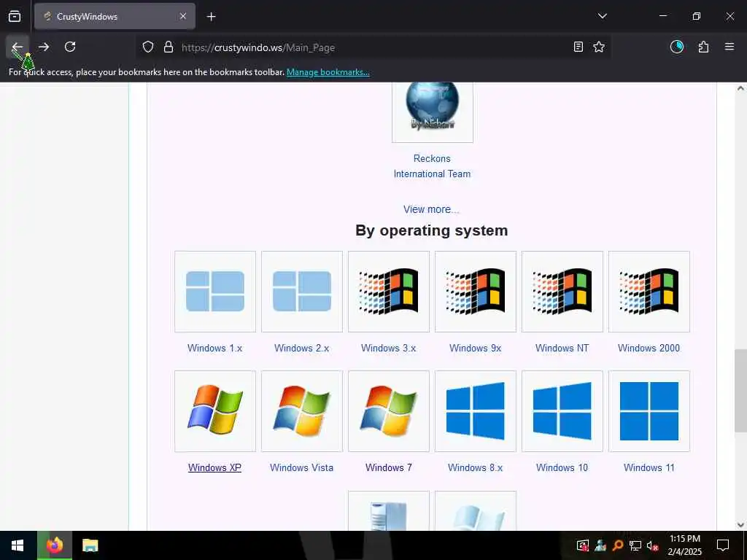747x560 pixels.
Task: Follow the Windows 9x text link
Action: point(476,348)
